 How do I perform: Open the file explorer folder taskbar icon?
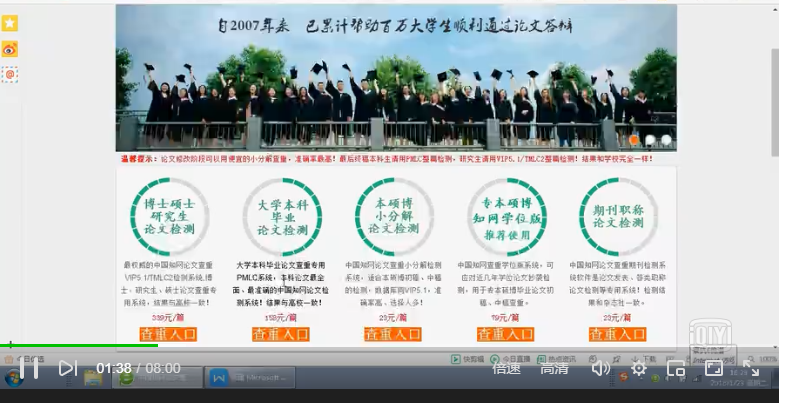pyautogui.click(x=93, y=378)
